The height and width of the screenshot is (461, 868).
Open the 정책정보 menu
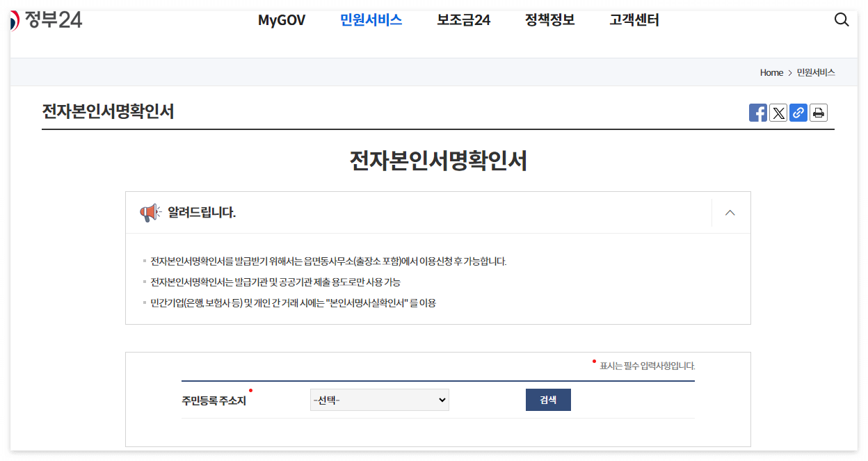point(549,20)
